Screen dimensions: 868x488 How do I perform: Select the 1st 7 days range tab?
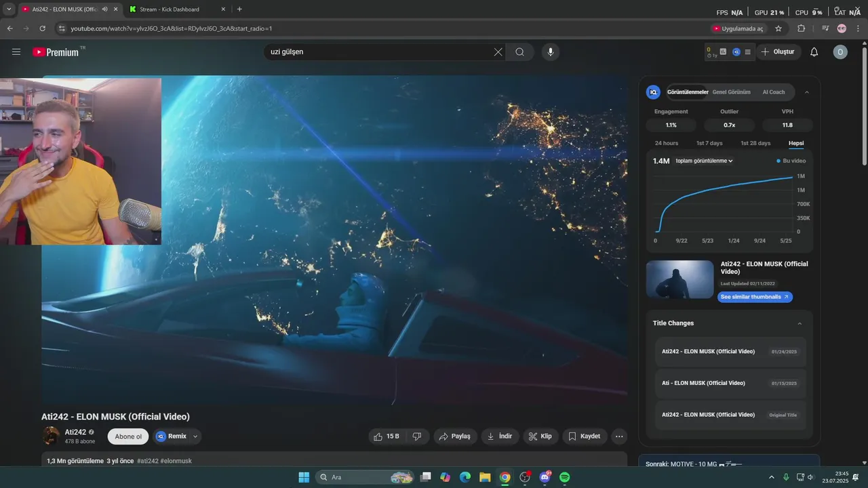(x=709, y=143)
